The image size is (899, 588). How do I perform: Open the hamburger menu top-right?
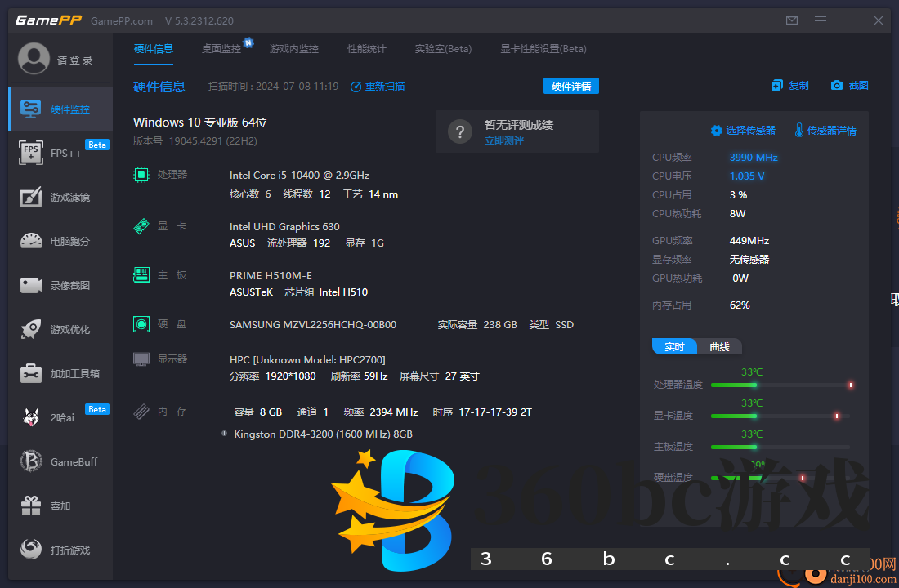pyautogui.click(x=820, y=20)
